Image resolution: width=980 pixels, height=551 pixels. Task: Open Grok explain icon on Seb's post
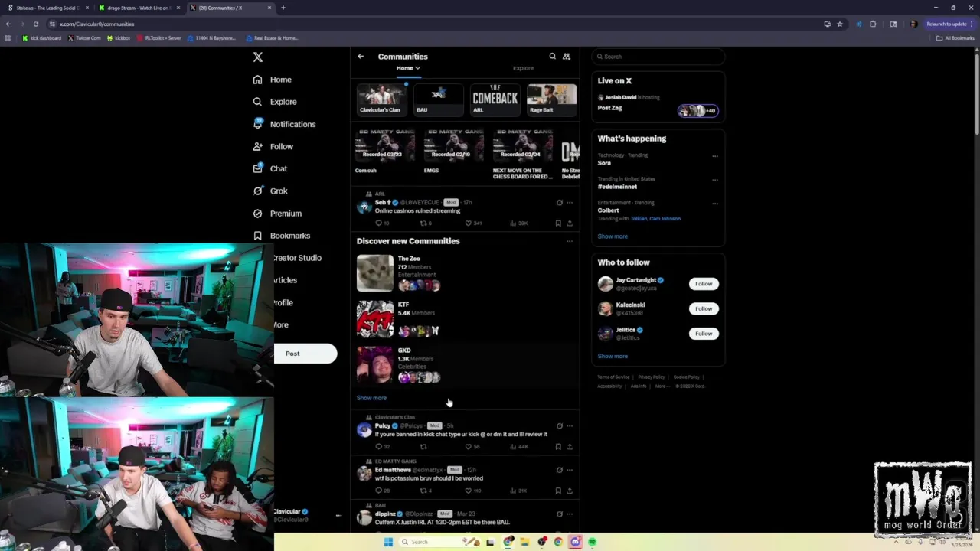559,203
